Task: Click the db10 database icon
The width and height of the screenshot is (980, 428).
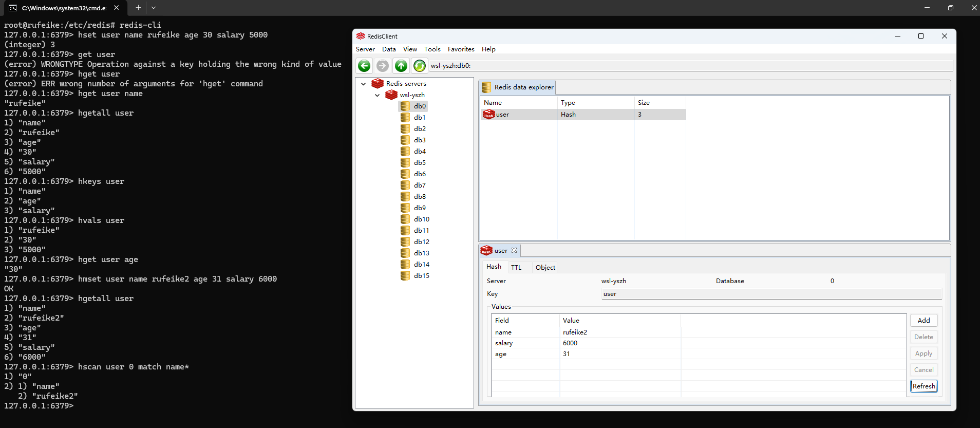Action: [405, 219]
